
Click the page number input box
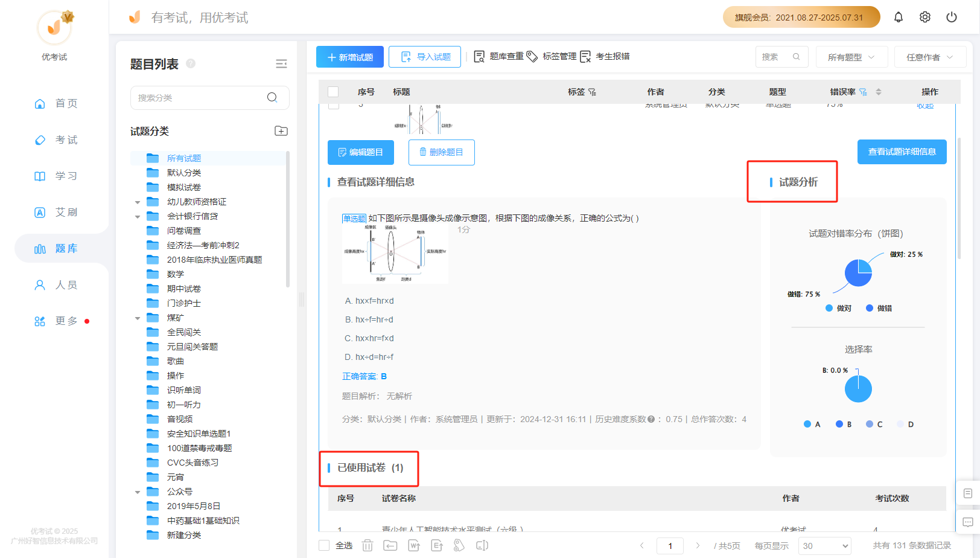tap(670, 545)
